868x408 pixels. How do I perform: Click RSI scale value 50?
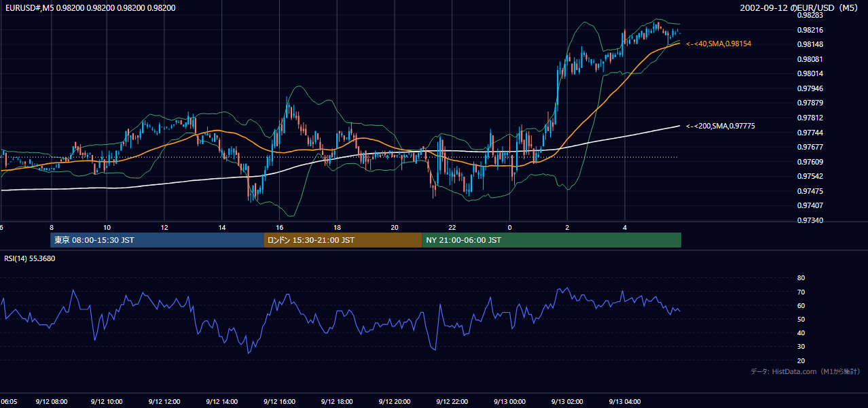(x=801, y=319)
